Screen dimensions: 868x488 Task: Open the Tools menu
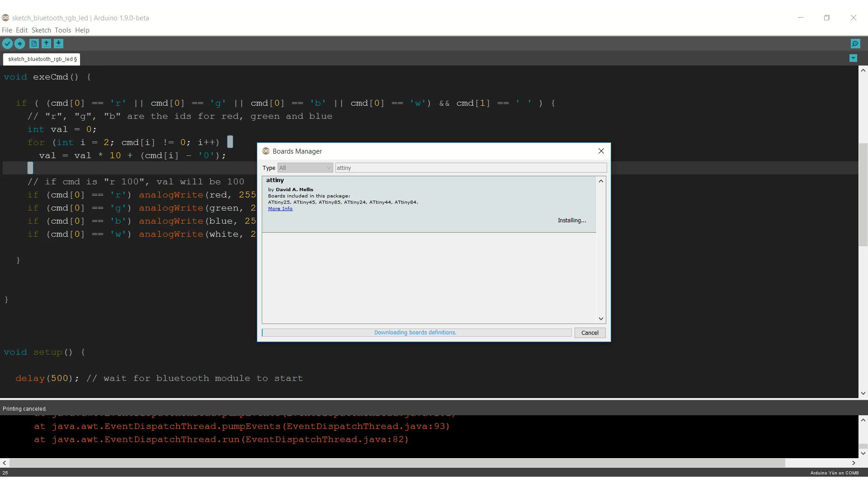[x=63, y=30]
